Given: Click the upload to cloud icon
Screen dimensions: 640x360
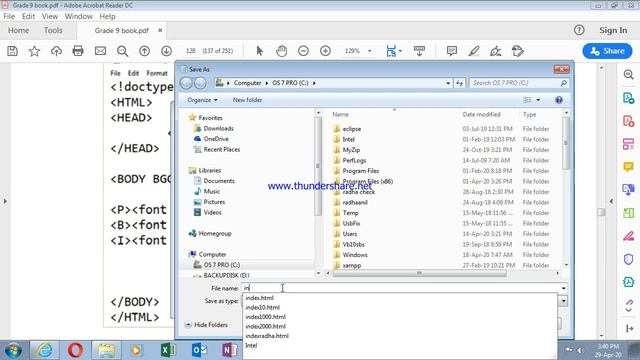Looking at the screenshot, I should 56,51.
